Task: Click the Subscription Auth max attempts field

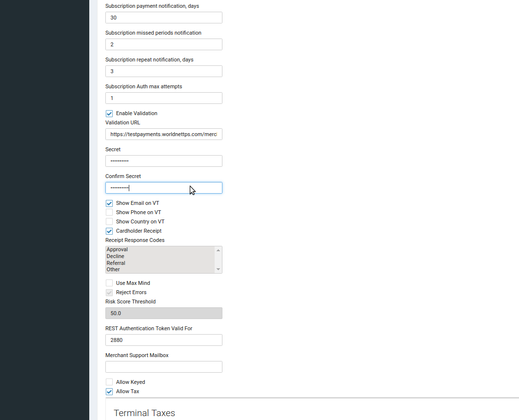Action: (163, 98)
